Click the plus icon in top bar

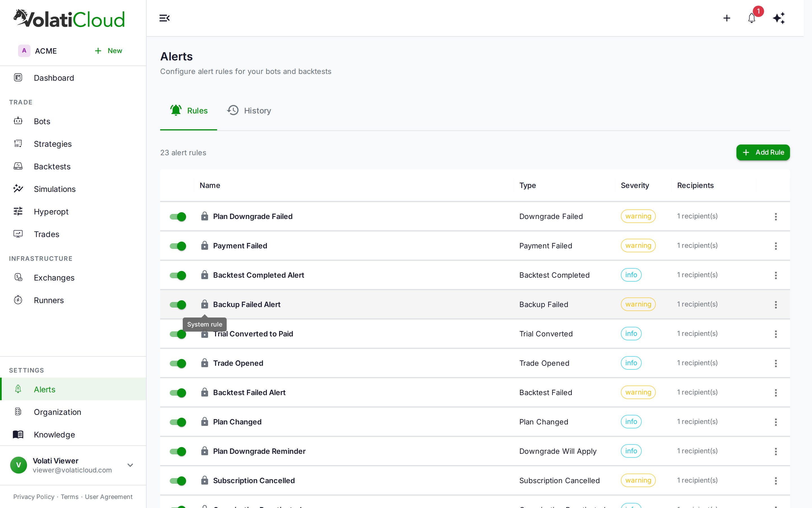point(727,18)
